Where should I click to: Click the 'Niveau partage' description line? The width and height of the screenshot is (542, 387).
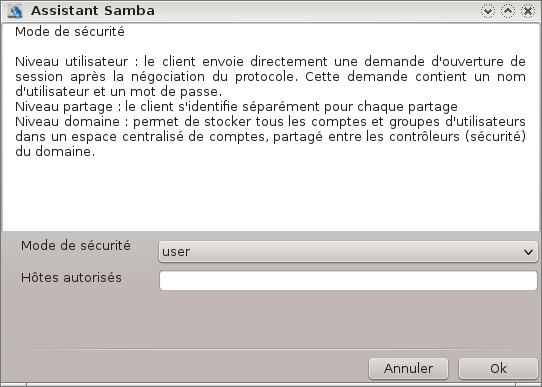point(236,106)
